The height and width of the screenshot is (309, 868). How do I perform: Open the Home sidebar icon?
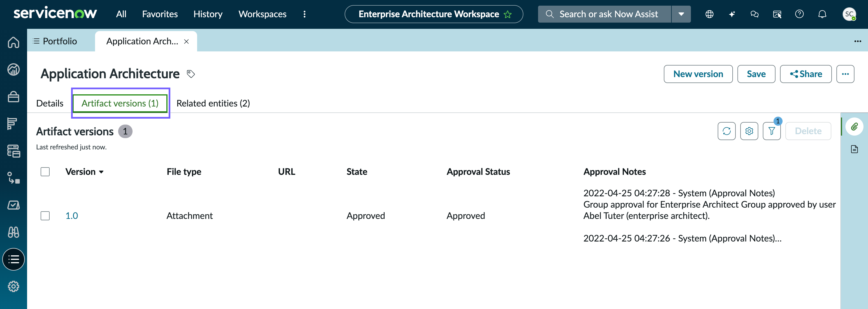point(14,42)
